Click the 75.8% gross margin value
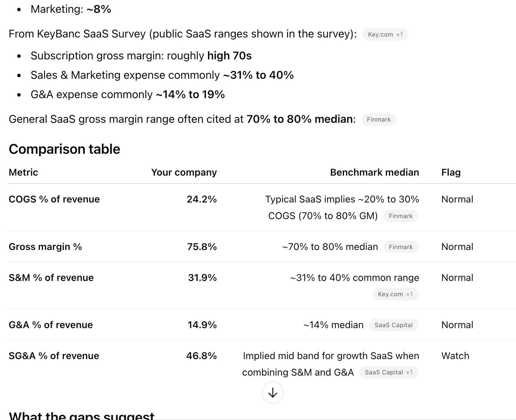 coord(202,247)
